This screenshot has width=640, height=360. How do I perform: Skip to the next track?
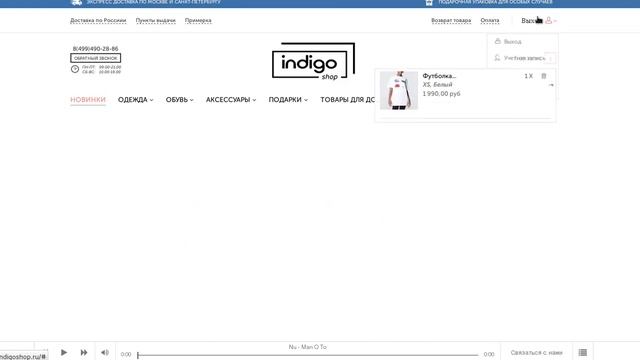tap(84, 352)
